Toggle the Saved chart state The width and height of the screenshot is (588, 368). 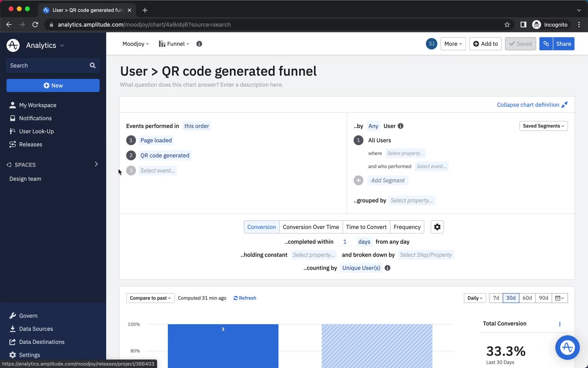(x=521, y=44)
